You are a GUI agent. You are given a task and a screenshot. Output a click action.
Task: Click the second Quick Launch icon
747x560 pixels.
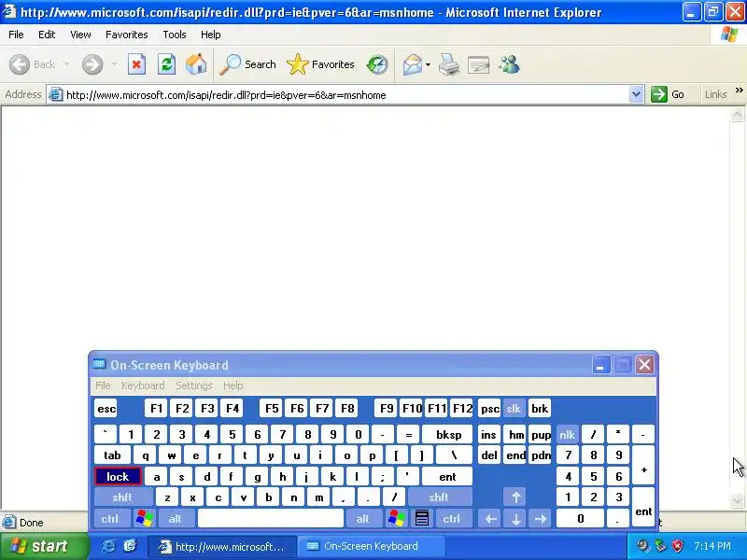130,546
